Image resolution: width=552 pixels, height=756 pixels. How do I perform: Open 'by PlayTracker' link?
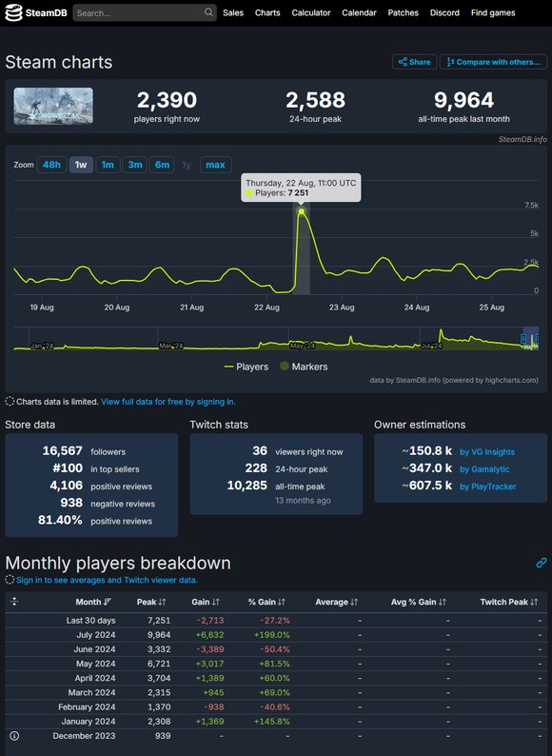pyautogui.click(x=488, y=487)
